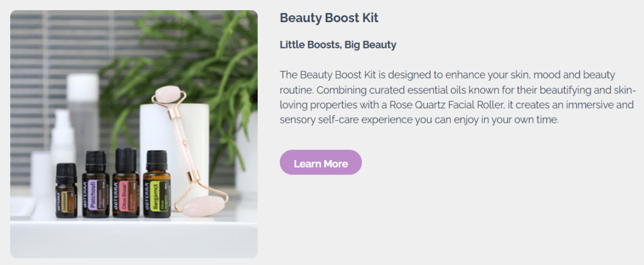
Task: Click the kit description paragraph
Action: coord(457,97)
